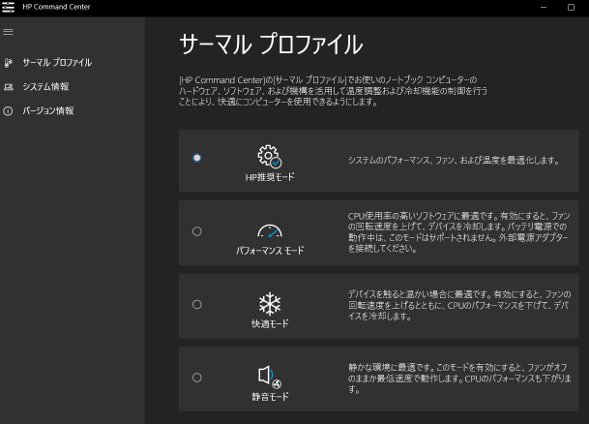The height and width of the screenshot is (424, 589).
Task: Maximize the HP Command Center window
Action: click(571, 8)
